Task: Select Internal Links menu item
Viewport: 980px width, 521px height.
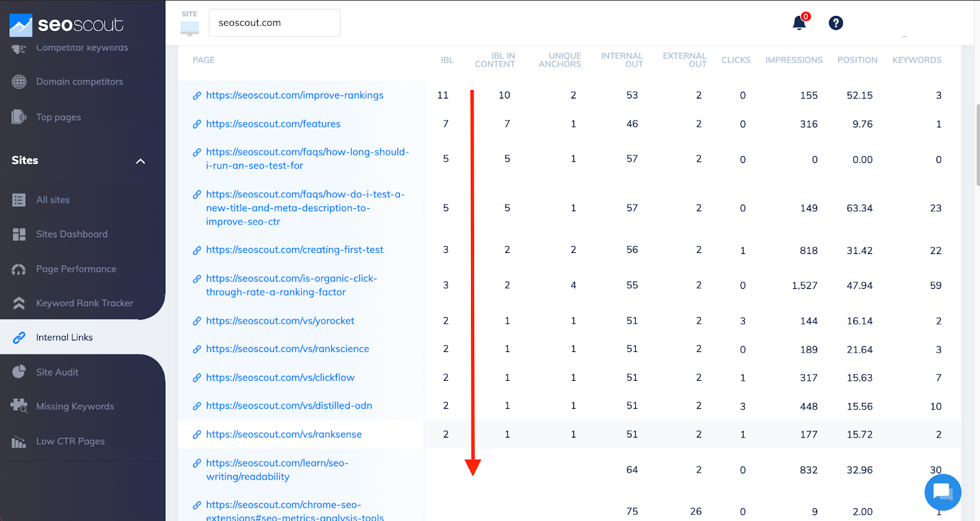Action: [64, 337]
